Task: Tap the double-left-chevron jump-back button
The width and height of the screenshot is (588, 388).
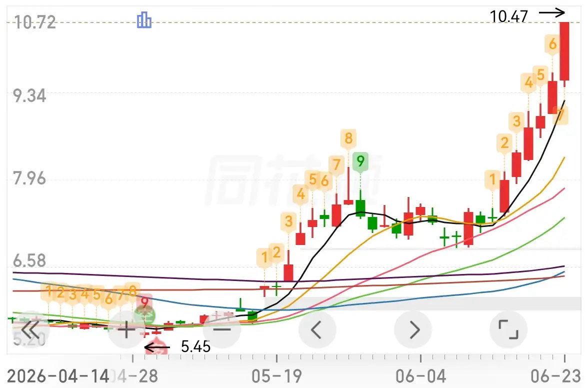Action: pyautogui.click(x=31, y=330)
